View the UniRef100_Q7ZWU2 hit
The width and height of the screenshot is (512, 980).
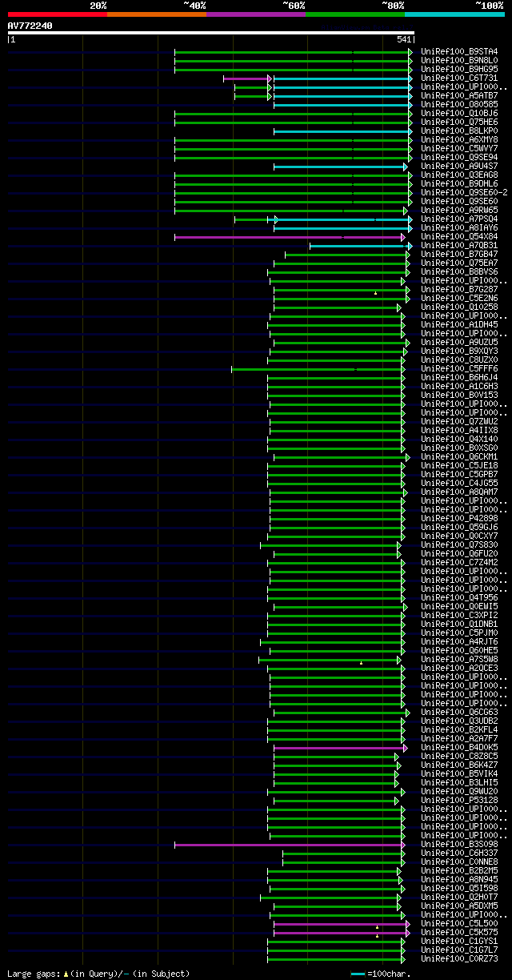click(459, 422)
